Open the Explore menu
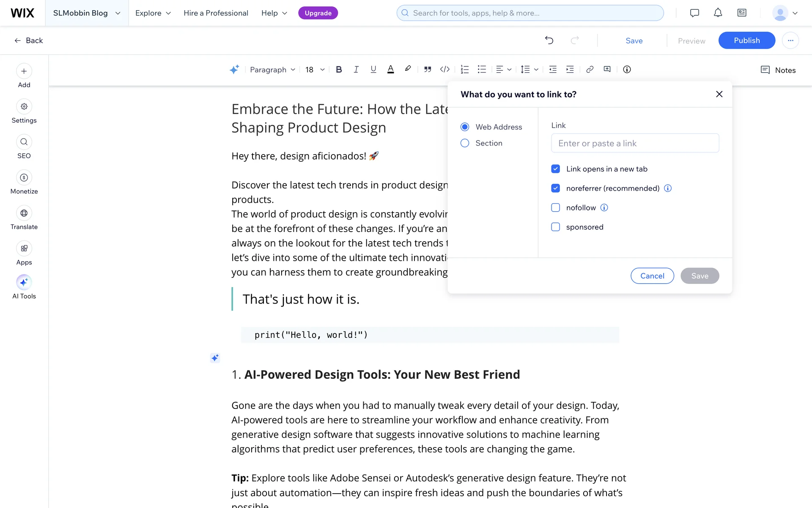This screenshot has width=812, height=508. pos(153,13)
